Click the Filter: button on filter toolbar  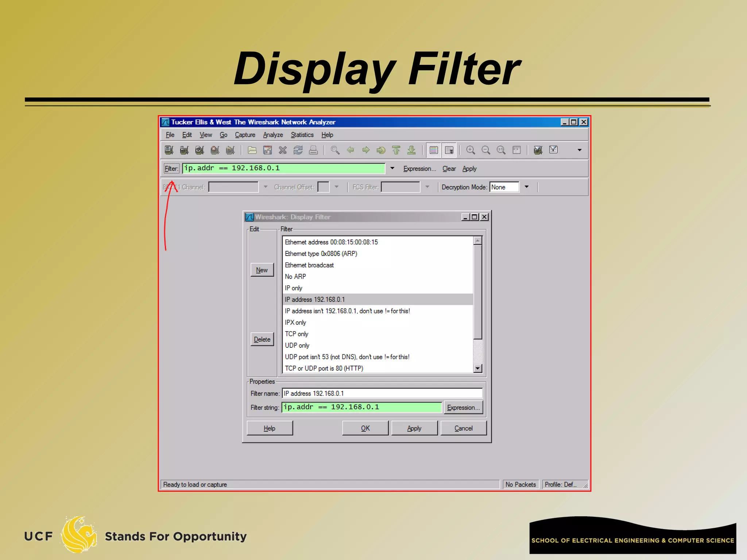tap(171, 168)
